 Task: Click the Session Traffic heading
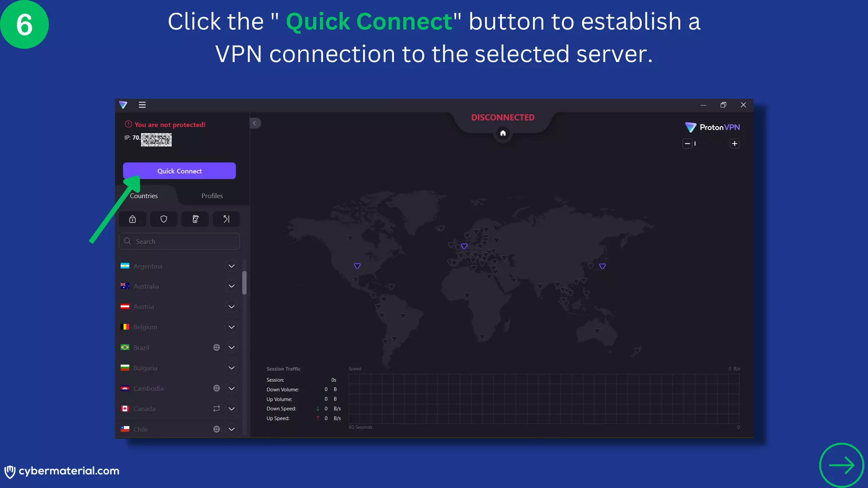point(283,369)
